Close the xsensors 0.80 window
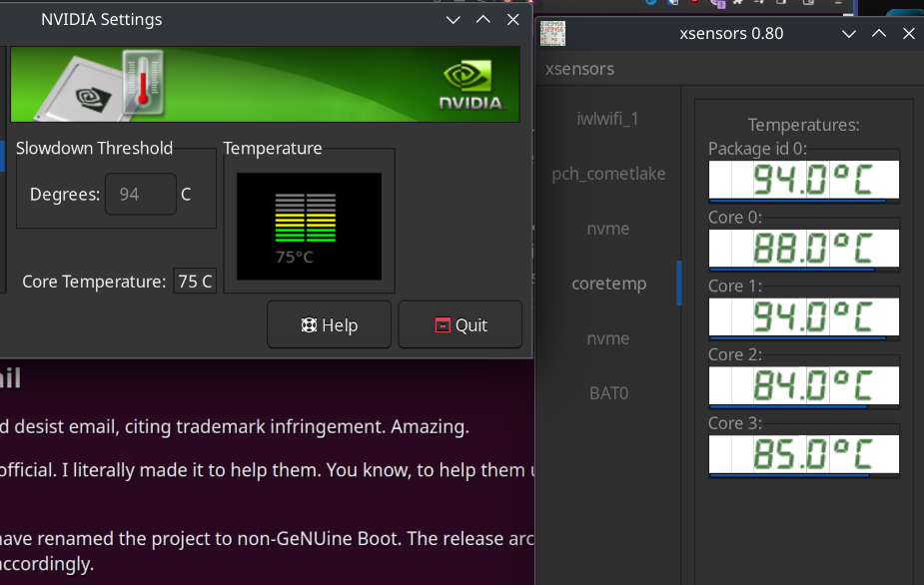Viewport: 924px width, 585px height. coord(909,34)
